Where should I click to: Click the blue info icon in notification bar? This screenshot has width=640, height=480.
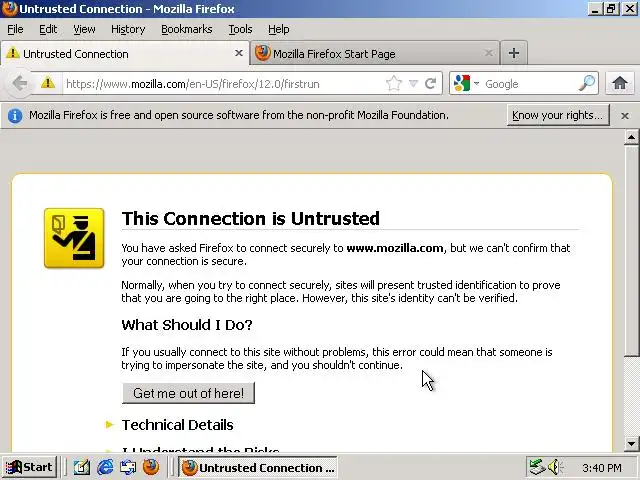click(x=15, y=116)
